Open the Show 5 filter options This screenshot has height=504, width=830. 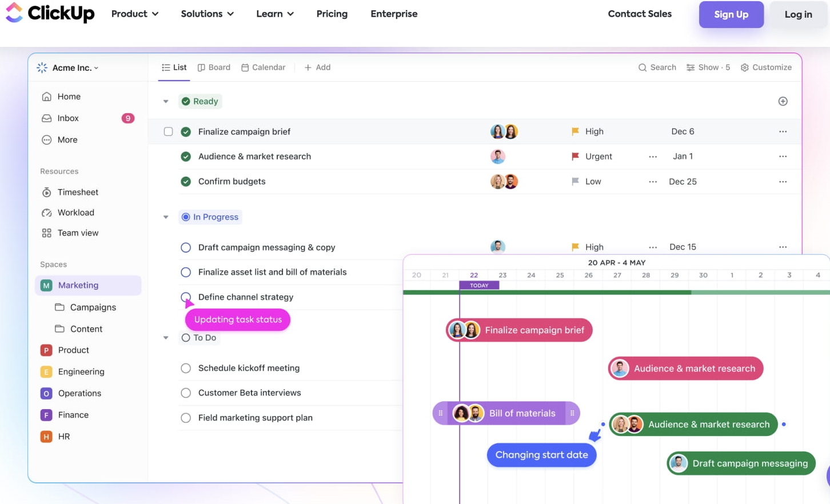(708, 67)
